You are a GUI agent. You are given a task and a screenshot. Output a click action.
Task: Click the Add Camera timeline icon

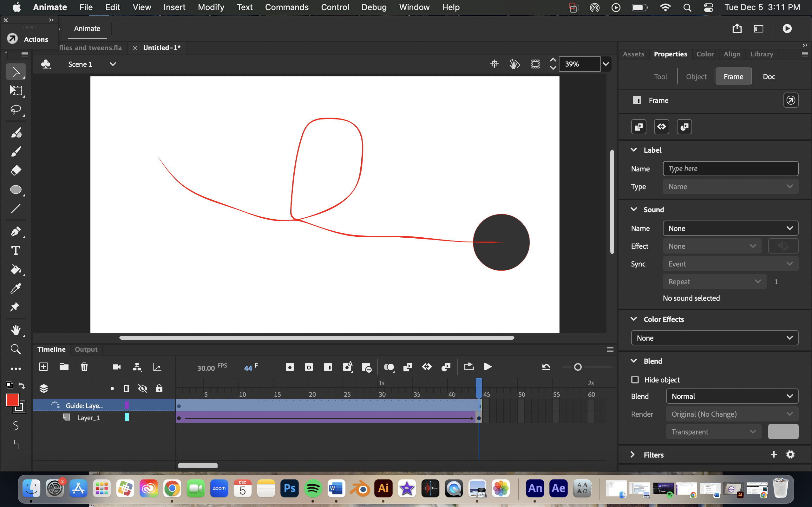click(116, 367)
